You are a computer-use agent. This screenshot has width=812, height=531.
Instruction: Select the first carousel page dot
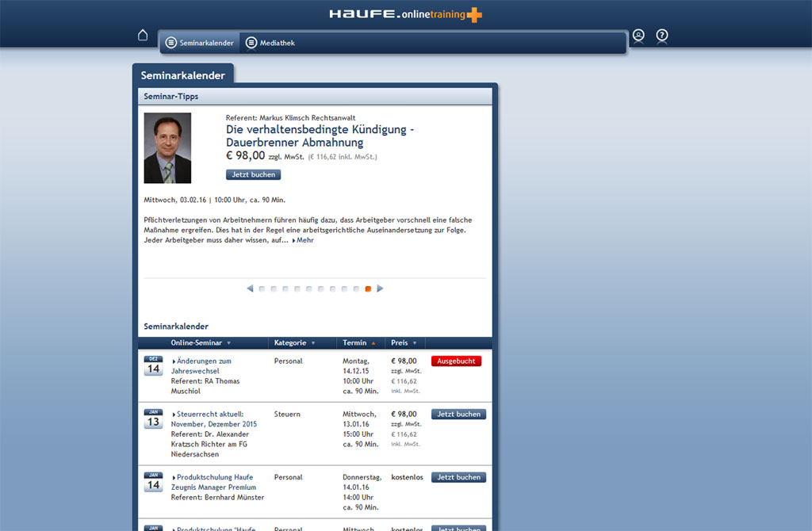tap(262, 288)
